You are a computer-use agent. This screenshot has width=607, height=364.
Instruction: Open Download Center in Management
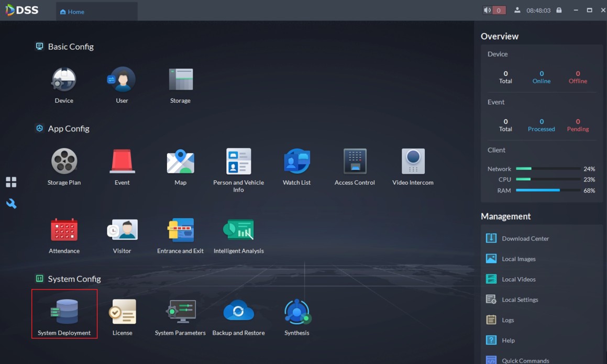(525, 238)
